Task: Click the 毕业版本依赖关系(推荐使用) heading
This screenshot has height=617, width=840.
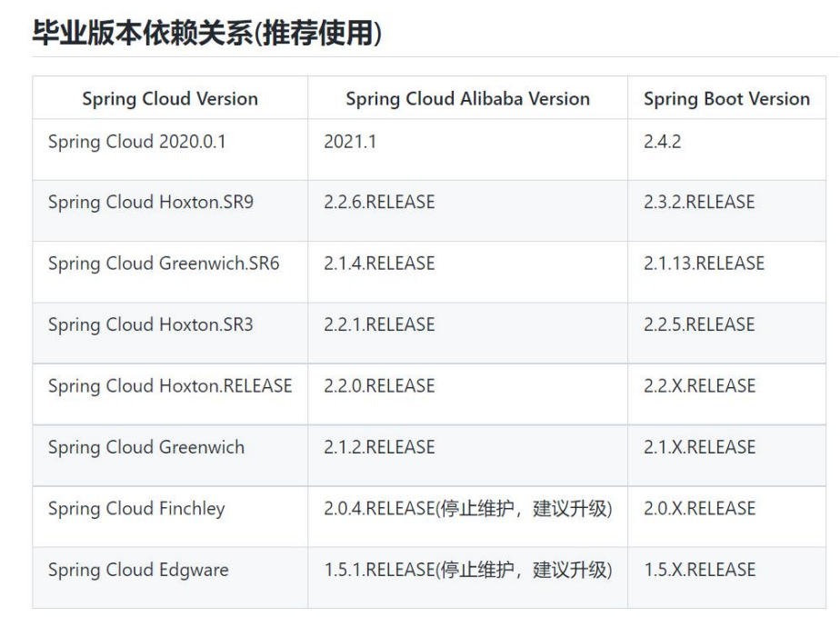Action: pos(207,34)
